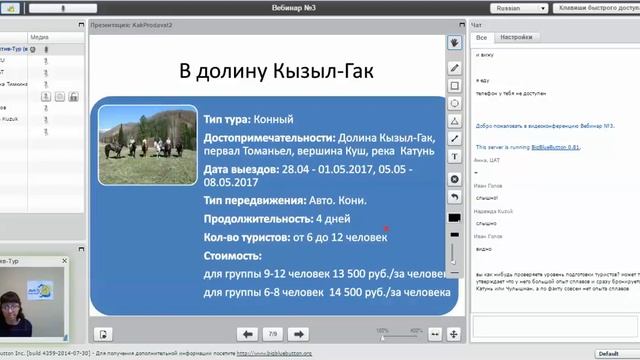The width and height of the screenshot is (640, 360).
Task: Clear all whiteboard annotations
Action: click(x=454, y=179)
